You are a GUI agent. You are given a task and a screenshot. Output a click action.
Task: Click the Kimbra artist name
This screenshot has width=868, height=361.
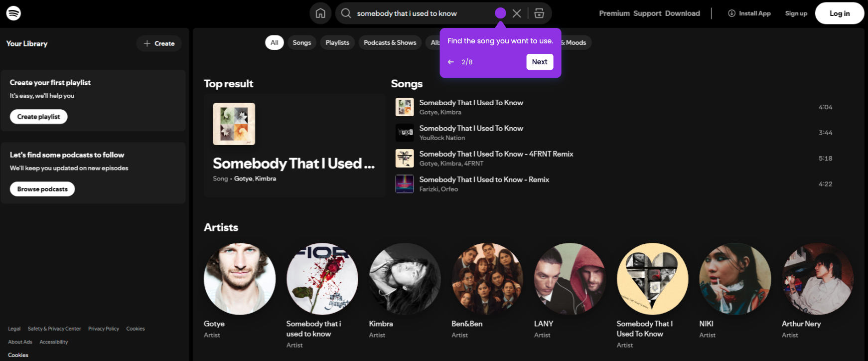click(x=381, y=324)
